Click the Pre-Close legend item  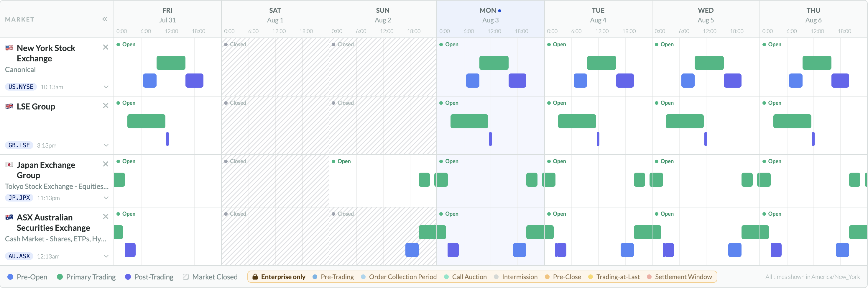(563, 277)
